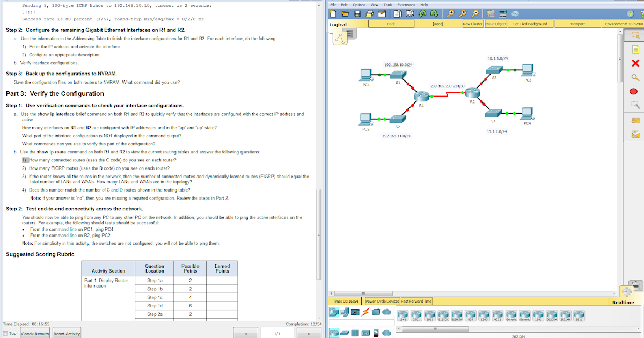This screenshot has width=644, height=338.
Task: Choose the Switches subcategory icon
Action: click(343, 333)
